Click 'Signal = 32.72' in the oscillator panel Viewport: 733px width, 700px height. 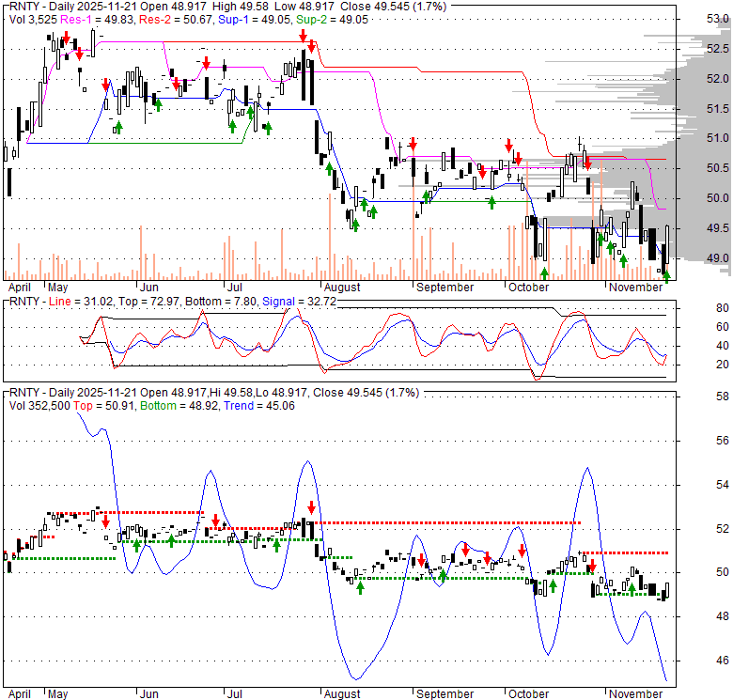click(299, 302)
